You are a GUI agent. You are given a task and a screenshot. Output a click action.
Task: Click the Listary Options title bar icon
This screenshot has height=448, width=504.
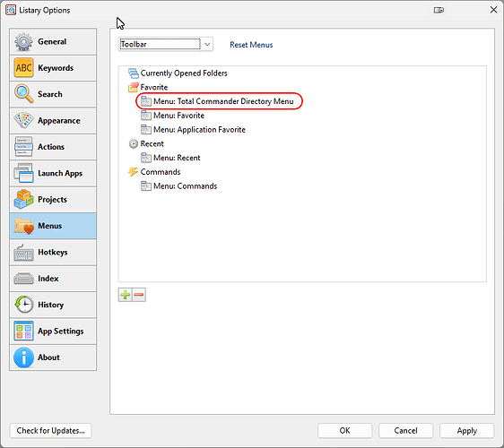coord(11,10)
